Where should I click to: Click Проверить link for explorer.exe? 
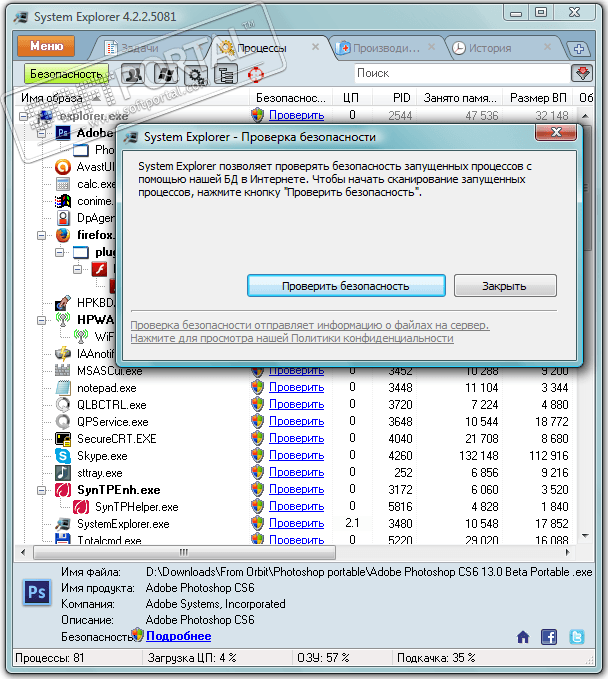tap(297, 115)
